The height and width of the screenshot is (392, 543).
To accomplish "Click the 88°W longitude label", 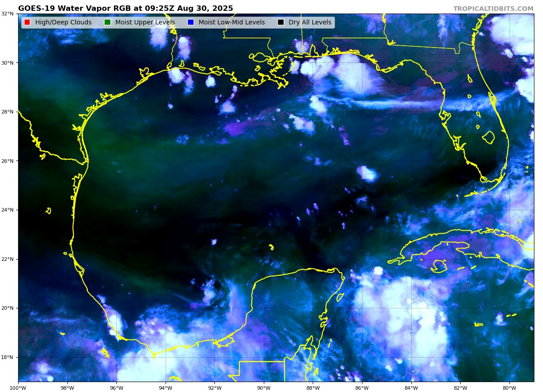I will pos(313,387).
